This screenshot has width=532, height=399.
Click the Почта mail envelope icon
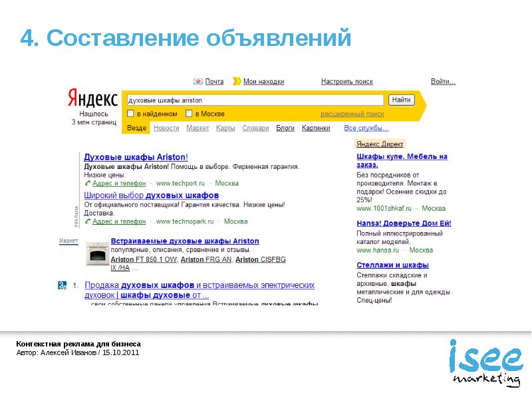[198, 82]
